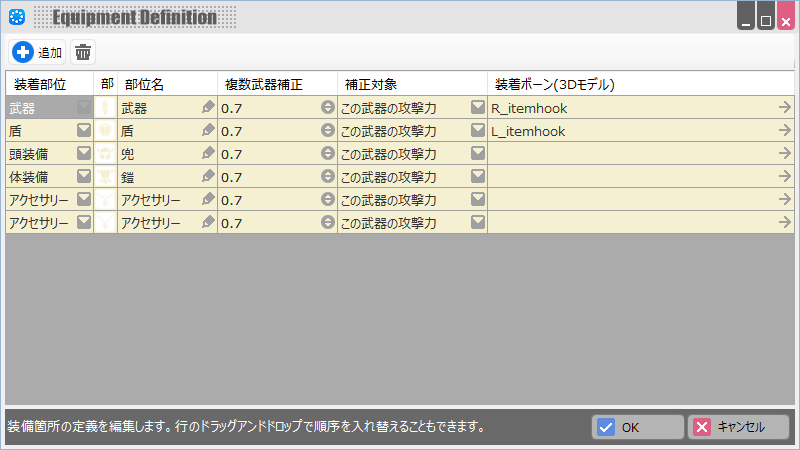The image size is (800, 450).
Task: Click the 0.7 spinner in 体装備 row
Action: click(327, 177)
